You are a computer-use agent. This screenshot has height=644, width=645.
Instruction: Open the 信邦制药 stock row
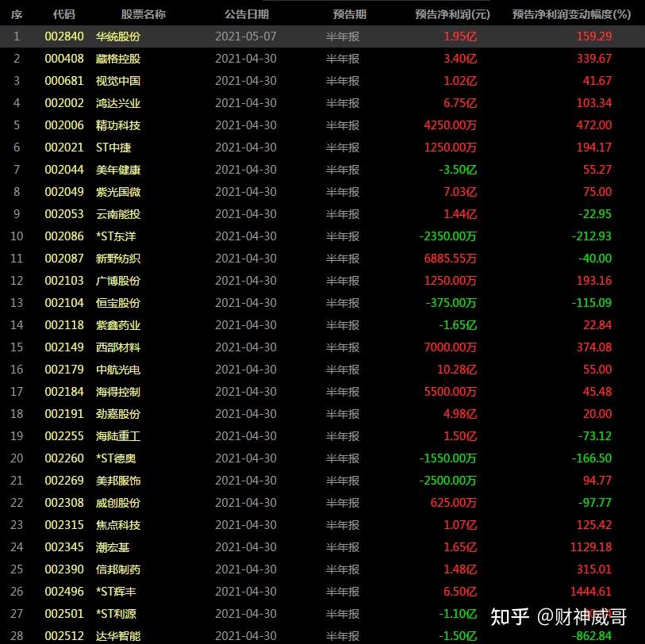(322, 569)
